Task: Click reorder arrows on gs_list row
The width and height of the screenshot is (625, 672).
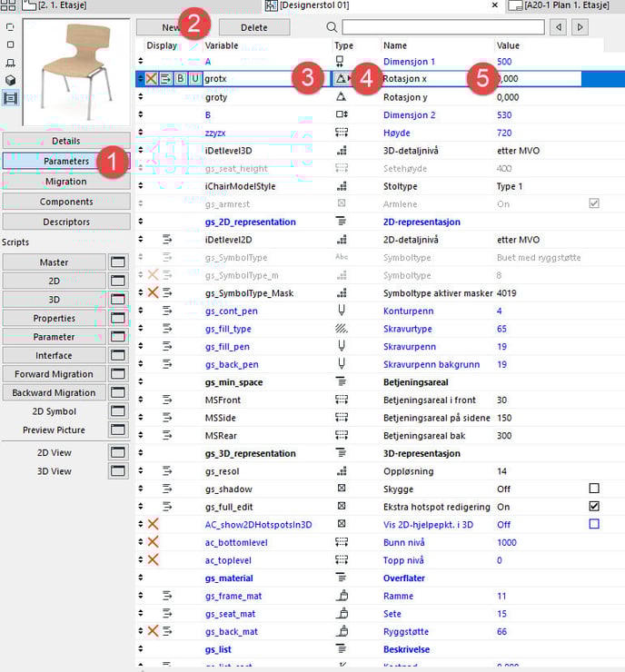Action: pos(141,649)
